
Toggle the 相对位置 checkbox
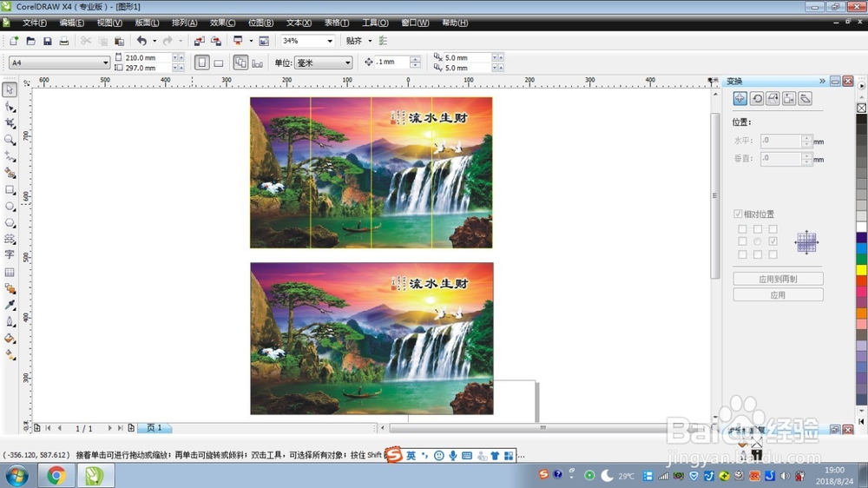click(x=738, y=214)
